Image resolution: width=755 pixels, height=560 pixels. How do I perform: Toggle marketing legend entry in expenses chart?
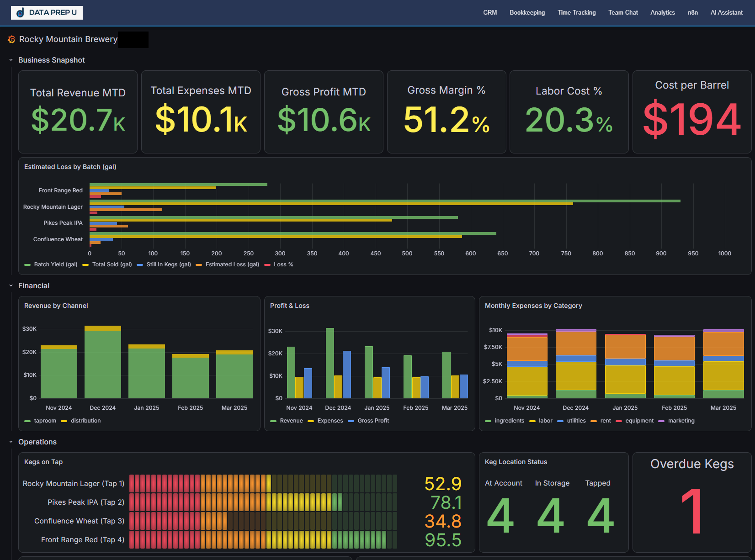tap(681, 421)
